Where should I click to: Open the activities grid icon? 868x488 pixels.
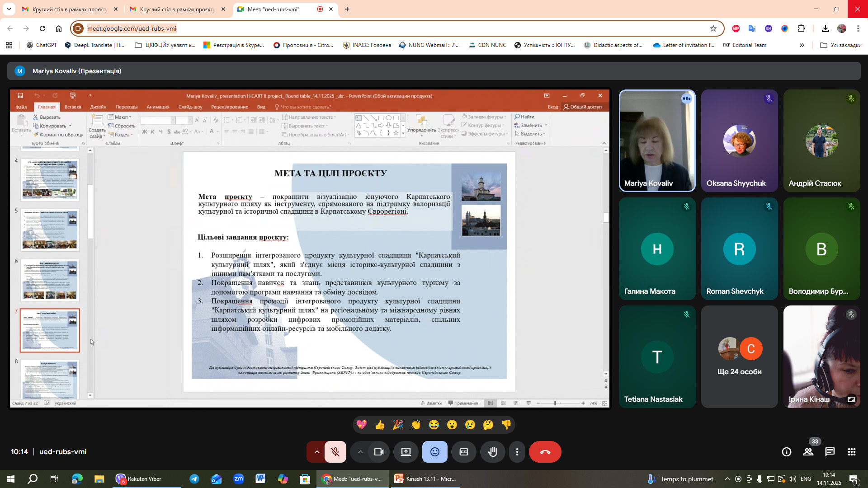(x=852, y=452)
